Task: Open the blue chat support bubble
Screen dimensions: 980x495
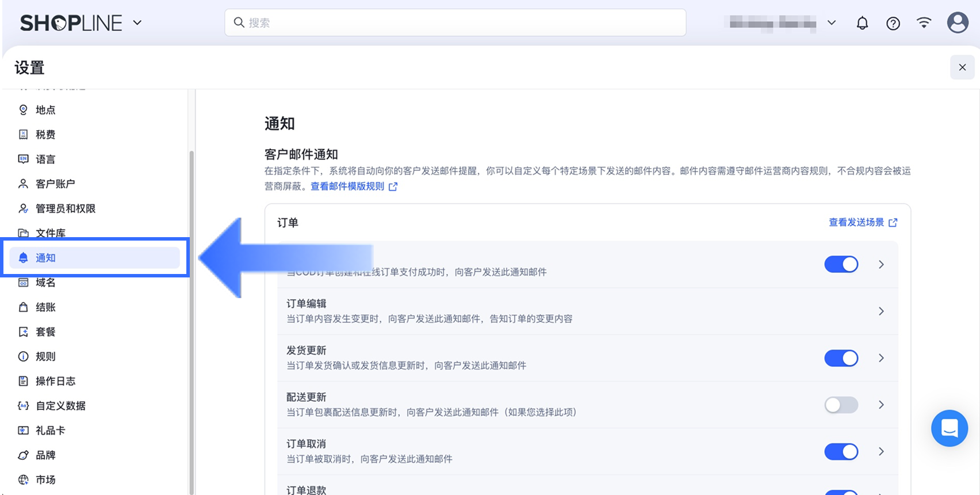Action: (x=950, y=428)
